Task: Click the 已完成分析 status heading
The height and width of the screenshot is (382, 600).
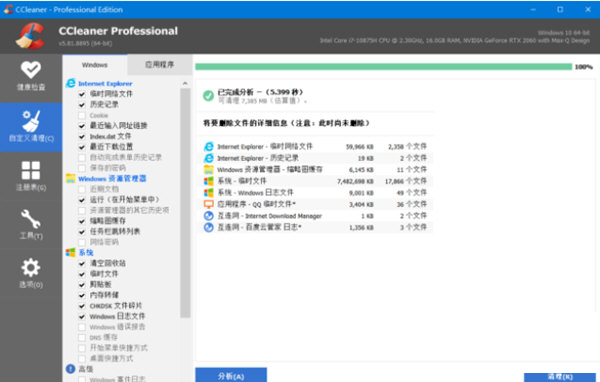Action: (260, 92)
